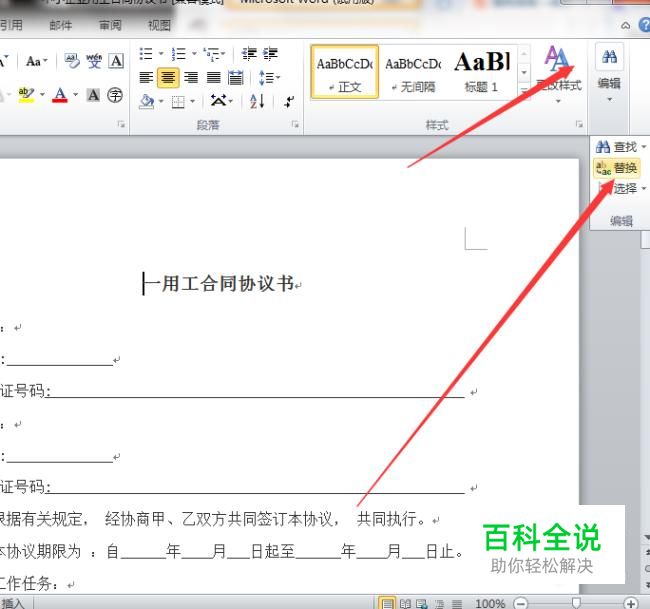Click the Bullets list icon
650x609 pixels.
[146, 54]
